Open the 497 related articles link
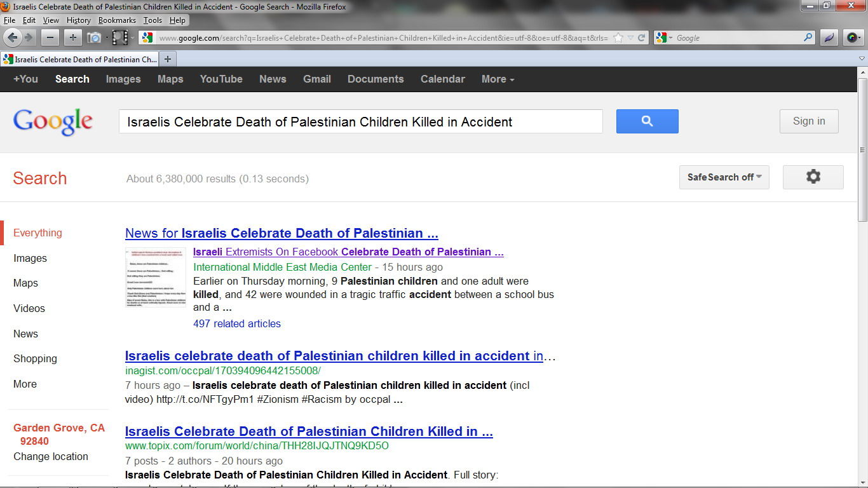Viewport: 868px width, 488px height. coord(237,323)
